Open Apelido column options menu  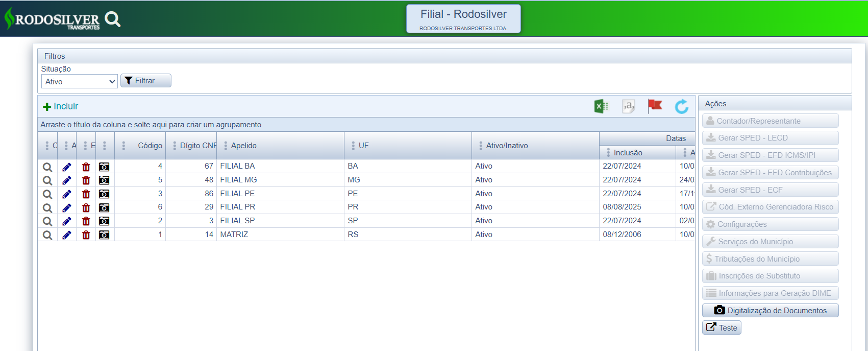pyautogui.click(x=226, y=146)
